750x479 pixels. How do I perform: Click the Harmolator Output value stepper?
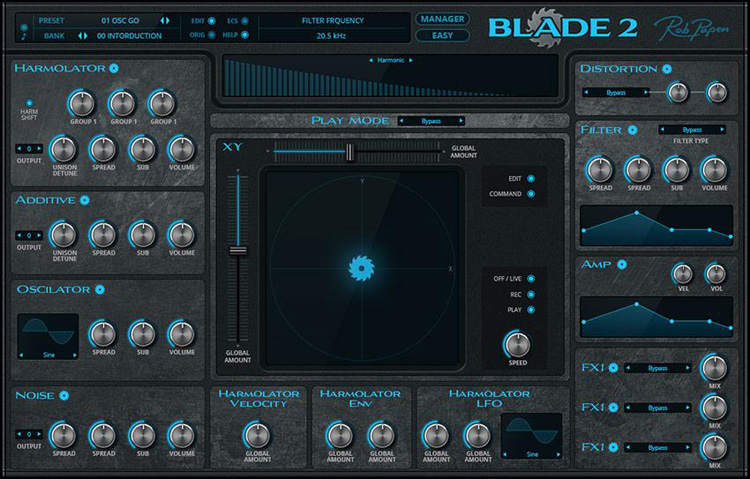point(29,149)
